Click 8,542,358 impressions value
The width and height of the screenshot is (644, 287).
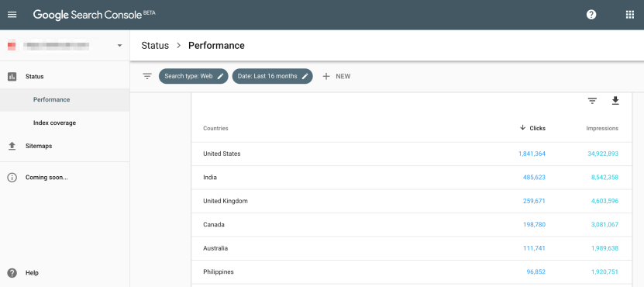605,178
